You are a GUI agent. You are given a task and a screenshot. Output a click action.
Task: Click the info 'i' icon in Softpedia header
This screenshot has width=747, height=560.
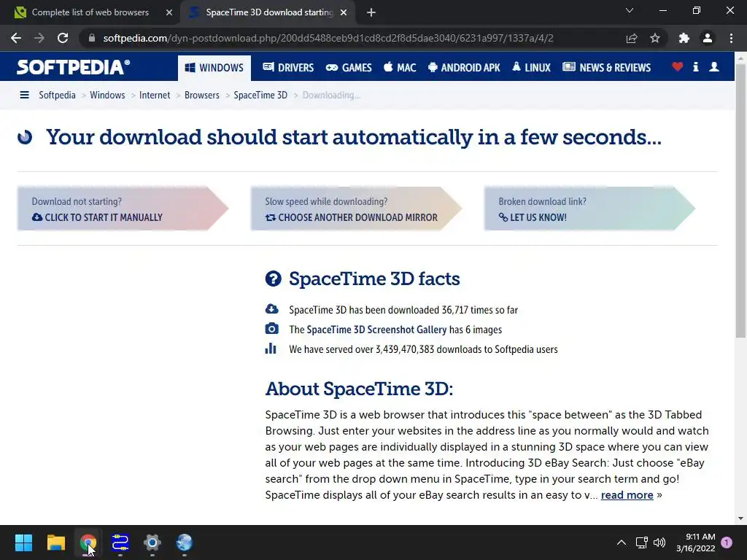pos(695,66)
